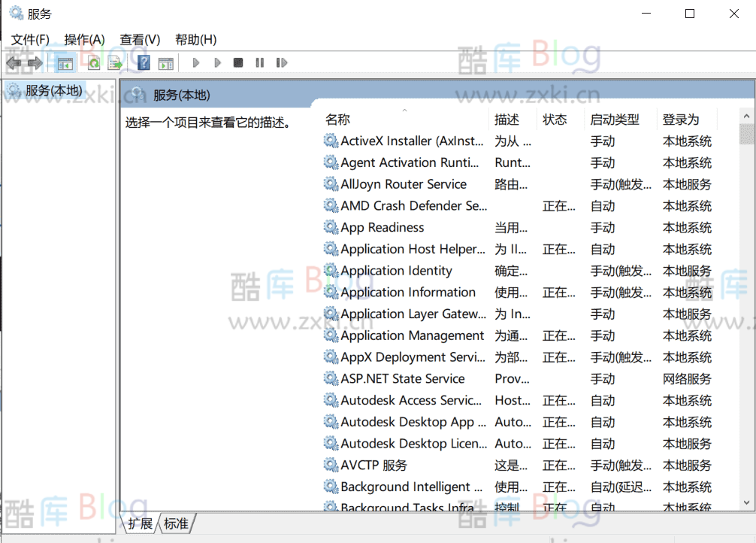This screenshot has width=756, height=543.
Task: Click the Refresh icon on the toolbar
Action: 93,62
